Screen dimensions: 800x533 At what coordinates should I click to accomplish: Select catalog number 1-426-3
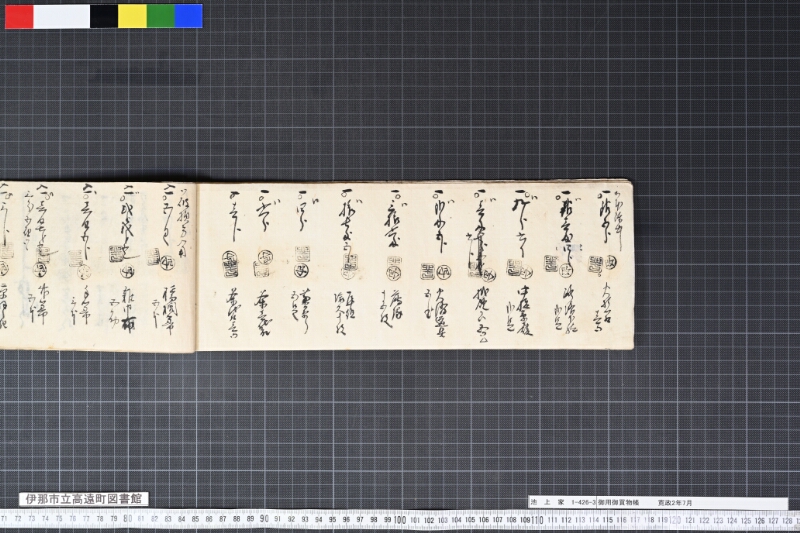(584, 502)
